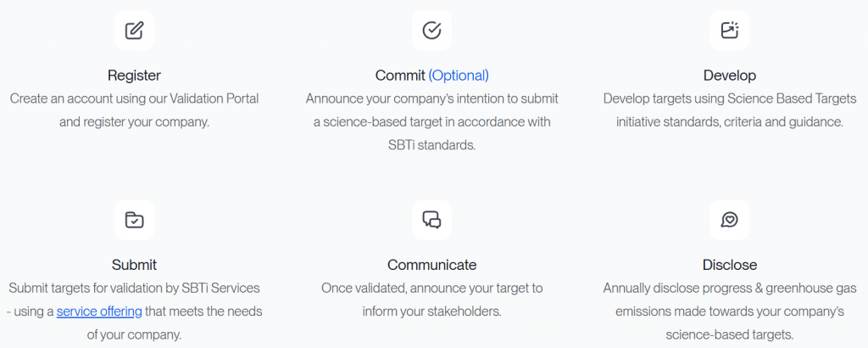Select the Register heading
Viewport: 868px width, 348px height.
[x=134, y=76]
